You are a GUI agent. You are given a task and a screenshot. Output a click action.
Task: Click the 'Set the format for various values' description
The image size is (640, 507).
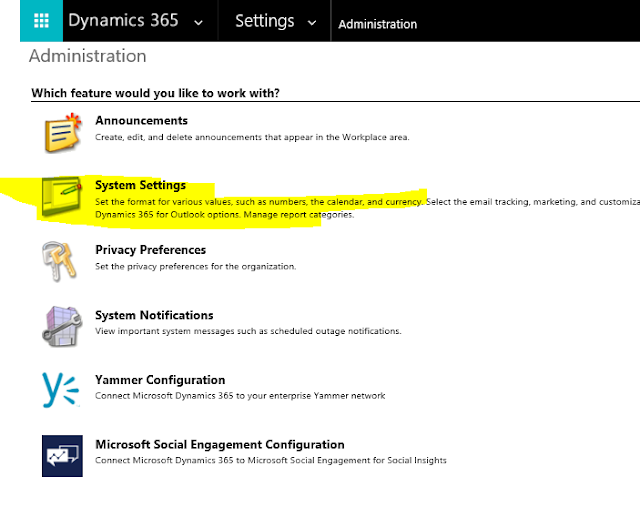point(367,208)
